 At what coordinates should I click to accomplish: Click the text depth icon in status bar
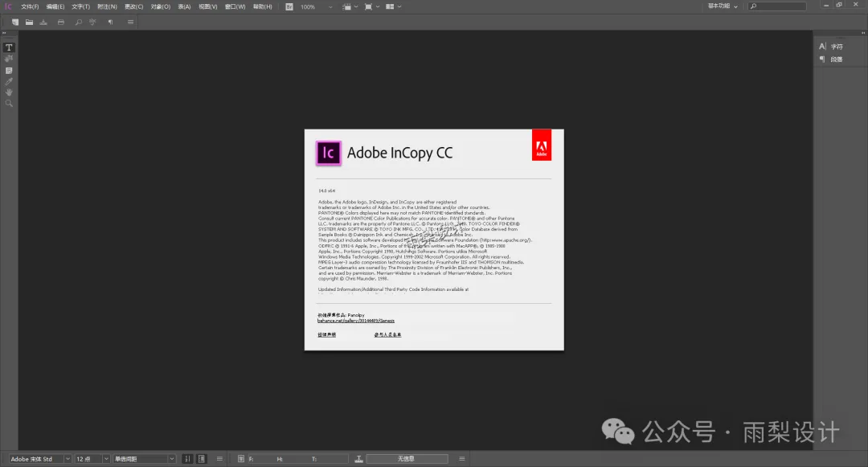tap(358, 459)
